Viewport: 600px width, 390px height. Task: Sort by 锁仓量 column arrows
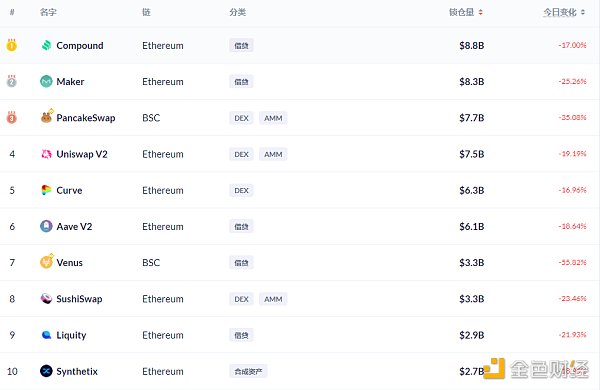coord(481,13)
